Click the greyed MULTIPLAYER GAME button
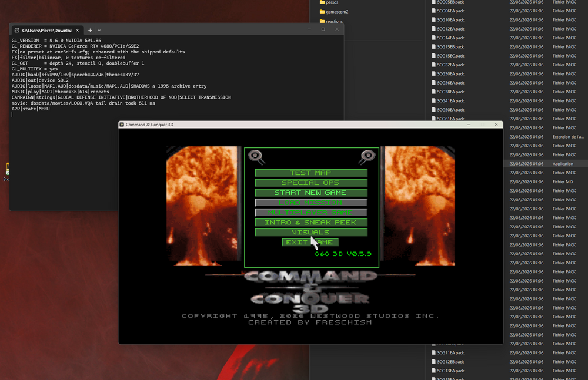Viewport: 588px width, 380px height. pyautogui.click(x=311, y=213)
